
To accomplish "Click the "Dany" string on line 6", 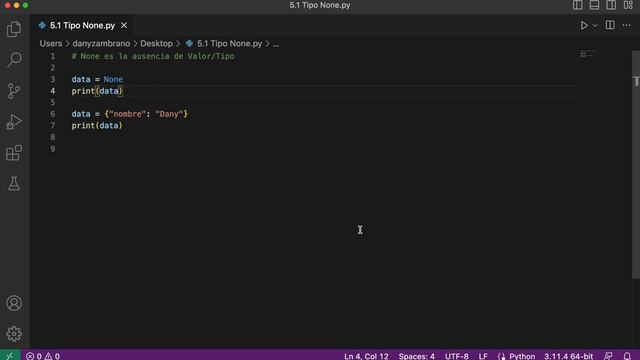I will [x=169, y=114].
